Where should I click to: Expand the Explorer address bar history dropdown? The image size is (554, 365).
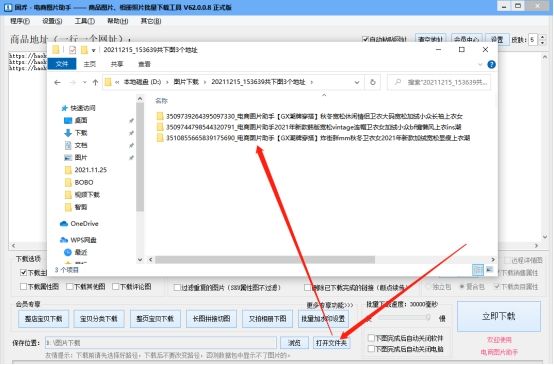coord(357,82)
